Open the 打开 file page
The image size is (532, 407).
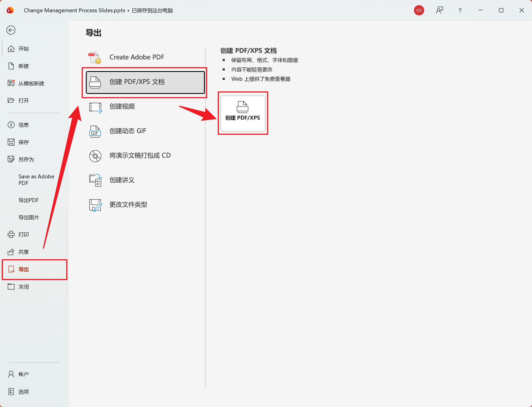34,100
